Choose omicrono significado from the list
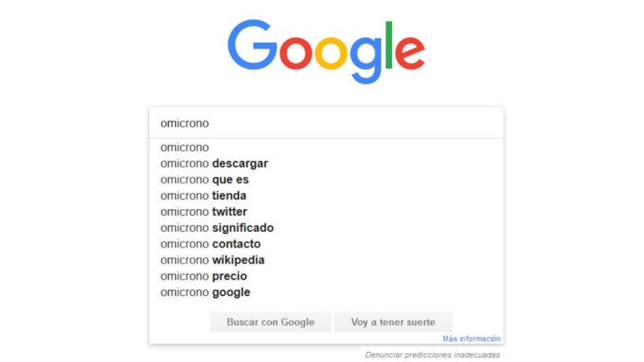 [216, 228]
